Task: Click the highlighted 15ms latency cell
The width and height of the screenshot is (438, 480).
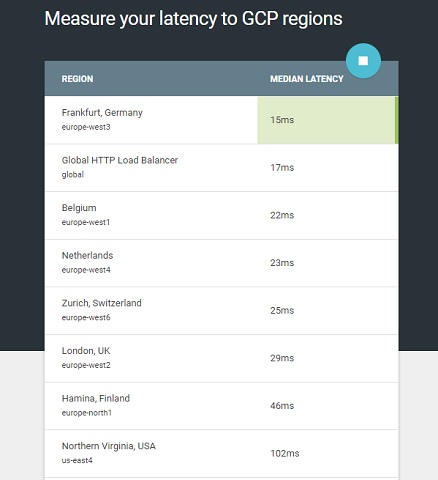Action: coord(328,120)
